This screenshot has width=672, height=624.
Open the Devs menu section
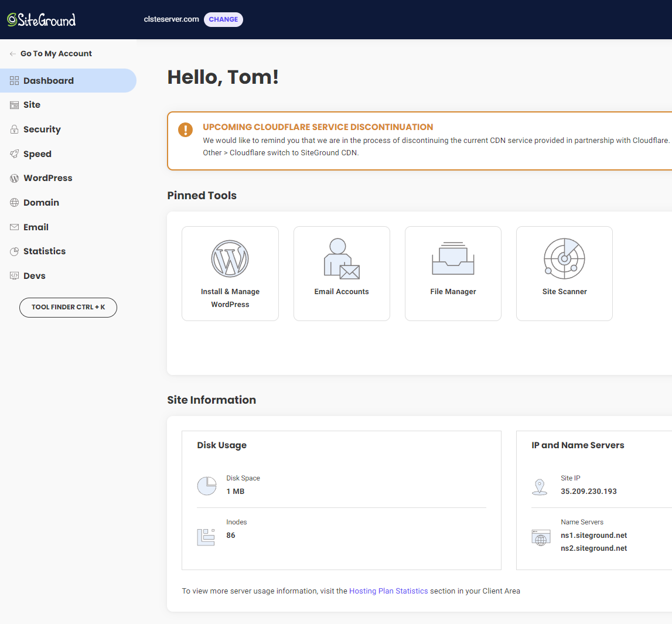click(35, 275)
